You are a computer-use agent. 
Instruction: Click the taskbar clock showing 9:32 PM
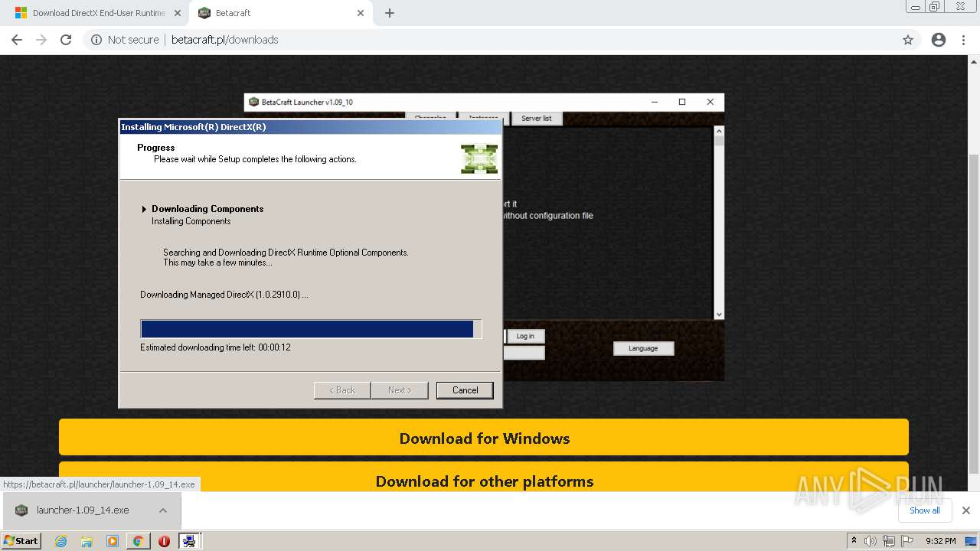pyautogui.click(x=940, y=541)
